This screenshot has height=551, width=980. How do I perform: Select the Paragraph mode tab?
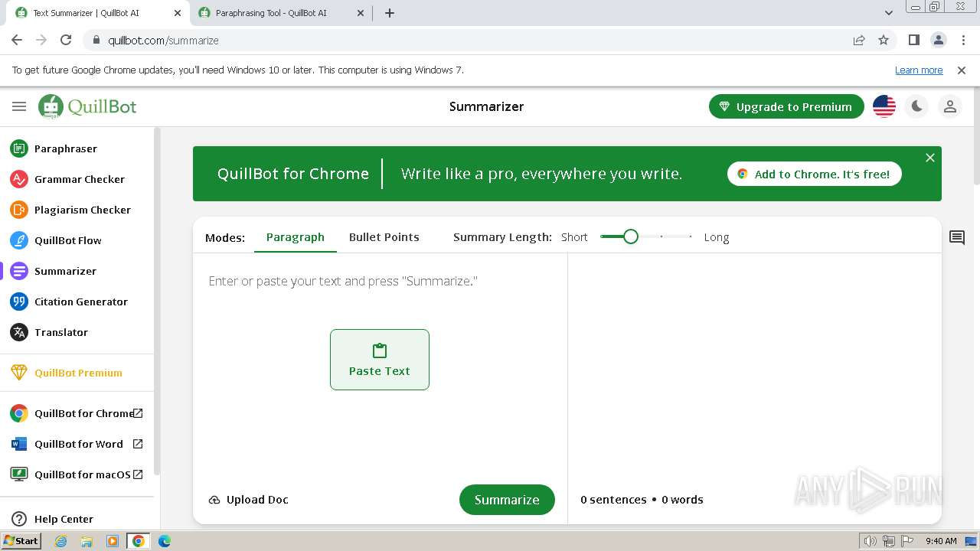296,237
